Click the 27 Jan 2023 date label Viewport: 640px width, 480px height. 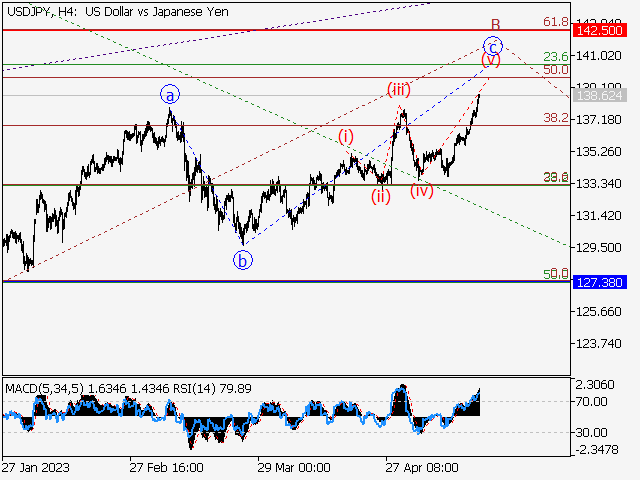pyautogui.click(x=36, y=467)
